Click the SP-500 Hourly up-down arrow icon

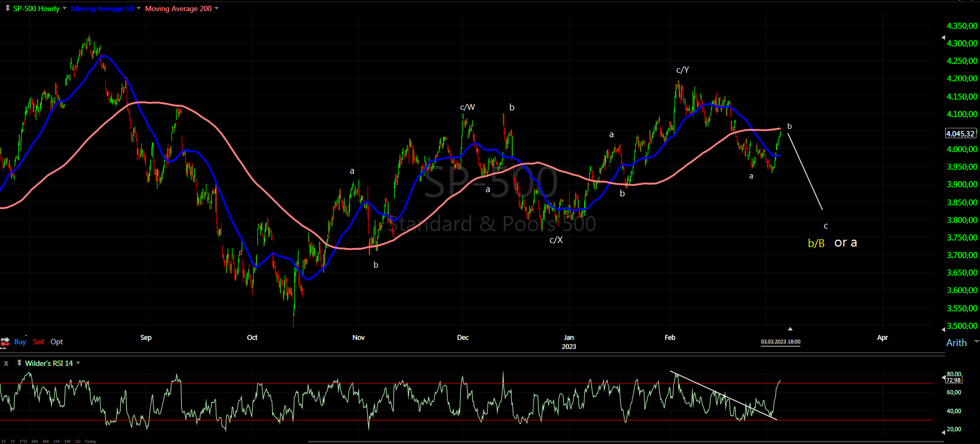click(x=7, y=8)
